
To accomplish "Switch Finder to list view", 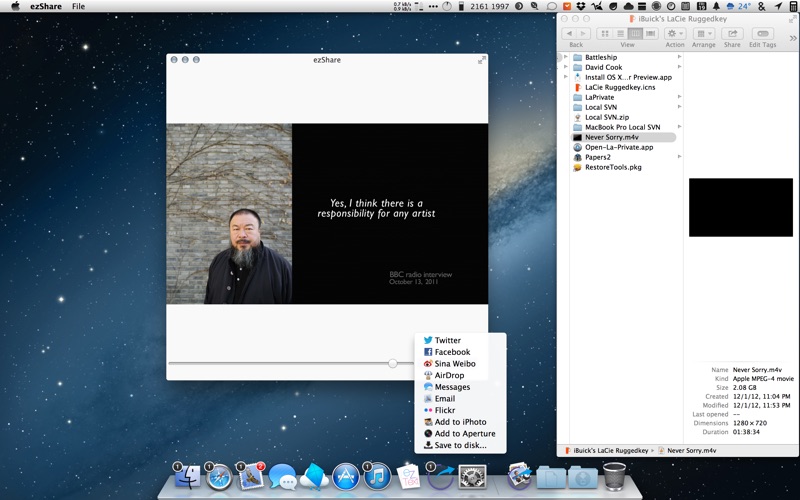I will (620, 34).
